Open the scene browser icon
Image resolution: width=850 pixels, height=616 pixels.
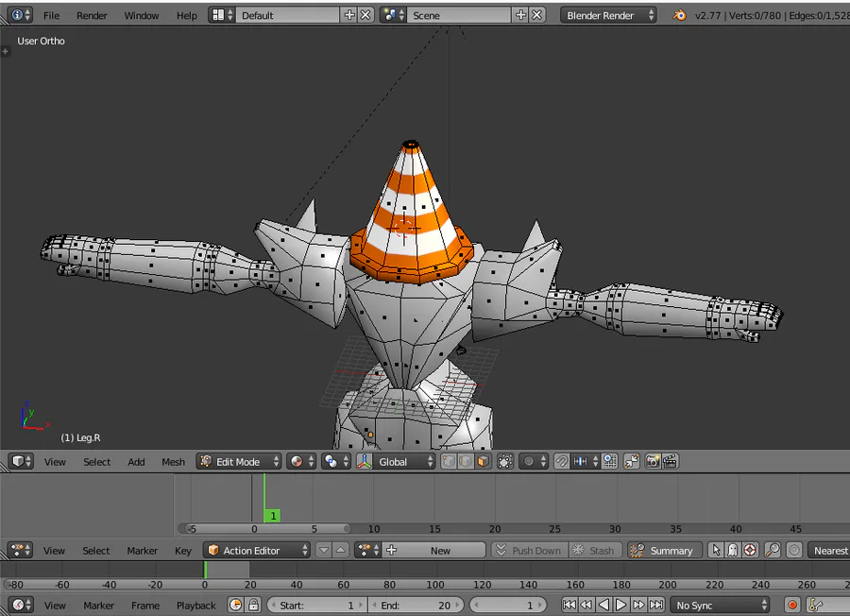click(393, 15)
